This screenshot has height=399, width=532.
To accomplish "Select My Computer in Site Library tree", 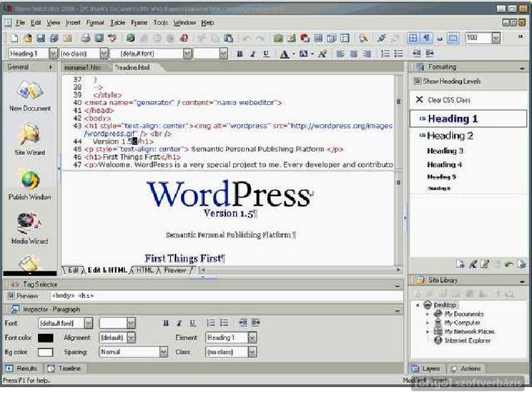I will tap(462, 323).
